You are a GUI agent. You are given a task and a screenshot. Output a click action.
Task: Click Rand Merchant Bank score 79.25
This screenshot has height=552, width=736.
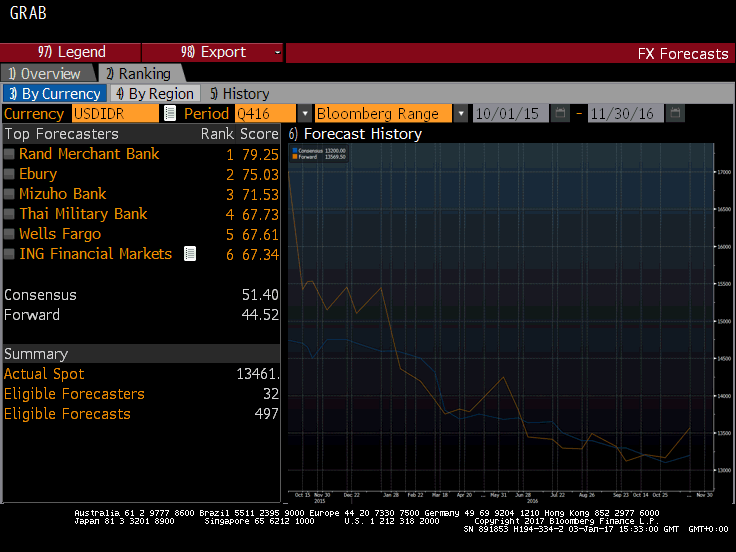[260, 154]
